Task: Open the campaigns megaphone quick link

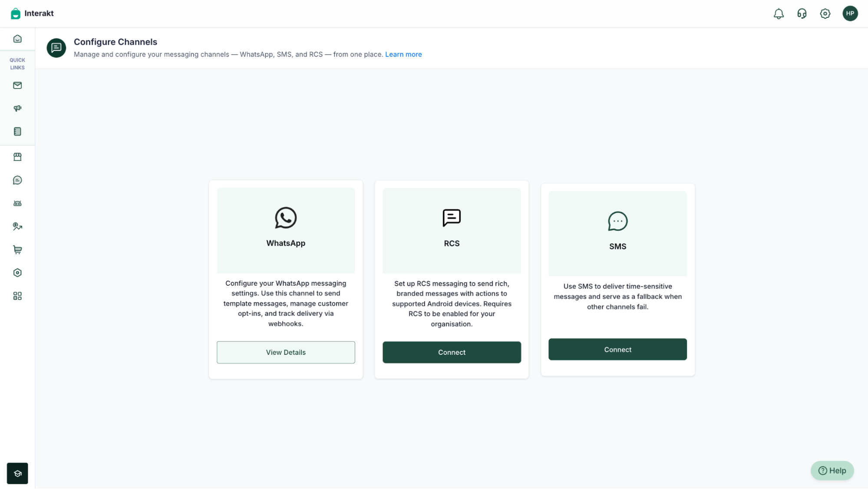Action: point(17,109)
